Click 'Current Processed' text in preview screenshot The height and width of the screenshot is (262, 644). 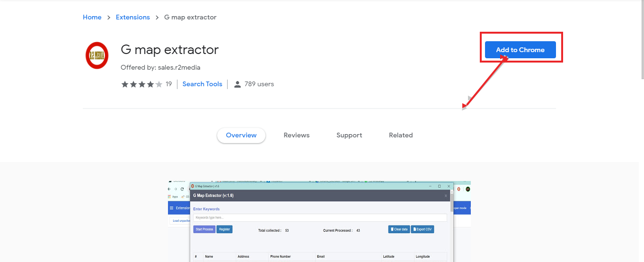(338, 230)
